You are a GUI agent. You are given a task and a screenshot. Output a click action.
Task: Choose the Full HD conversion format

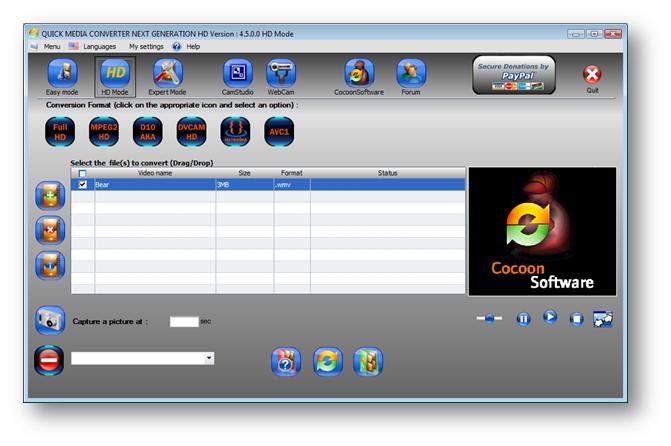point(60,132)
